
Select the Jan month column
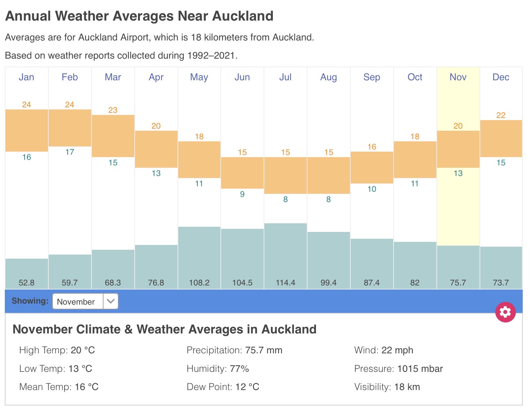coord(26,77)
